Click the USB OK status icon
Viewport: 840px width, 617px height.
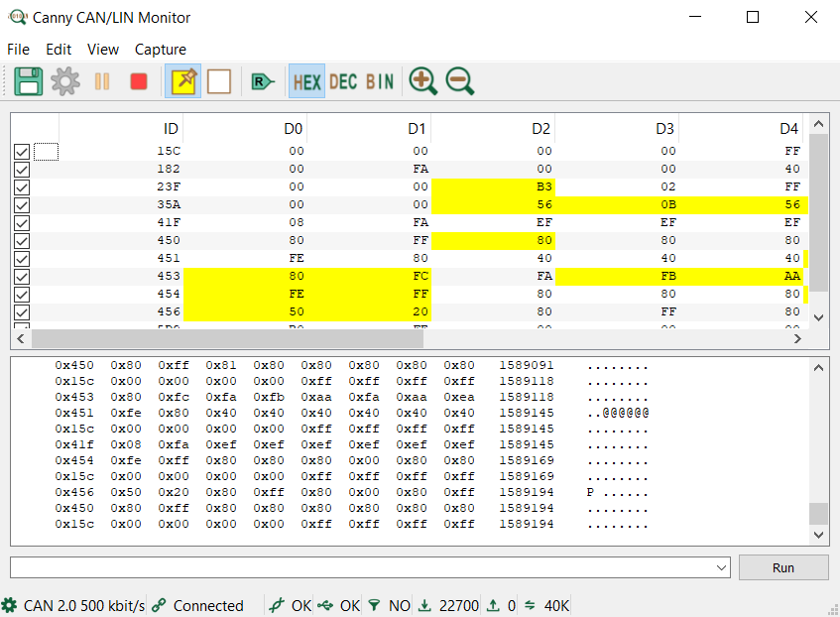(x=324, y=606)
